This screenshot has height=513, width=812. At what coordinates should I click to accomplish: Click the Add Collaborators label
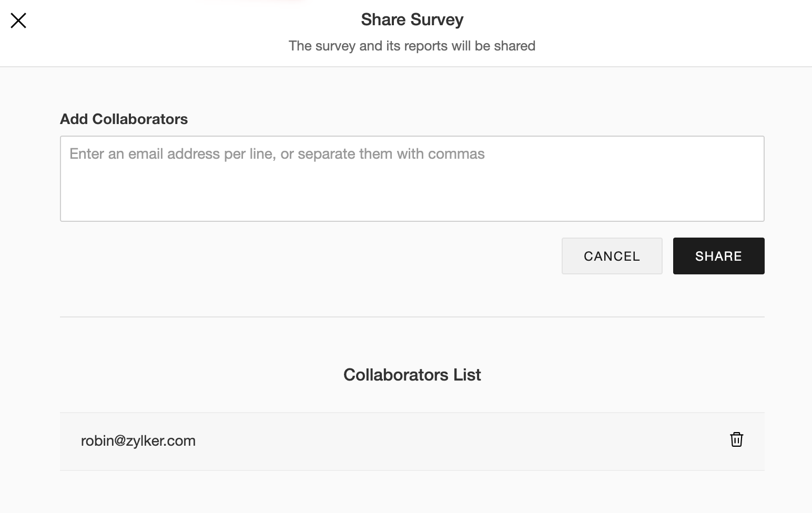124,119
